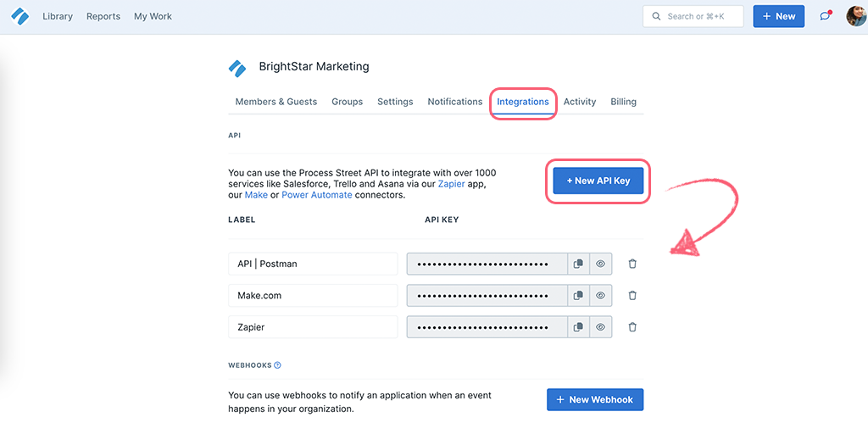
Task: Click the masked Make.com key field
Action: 487,296
